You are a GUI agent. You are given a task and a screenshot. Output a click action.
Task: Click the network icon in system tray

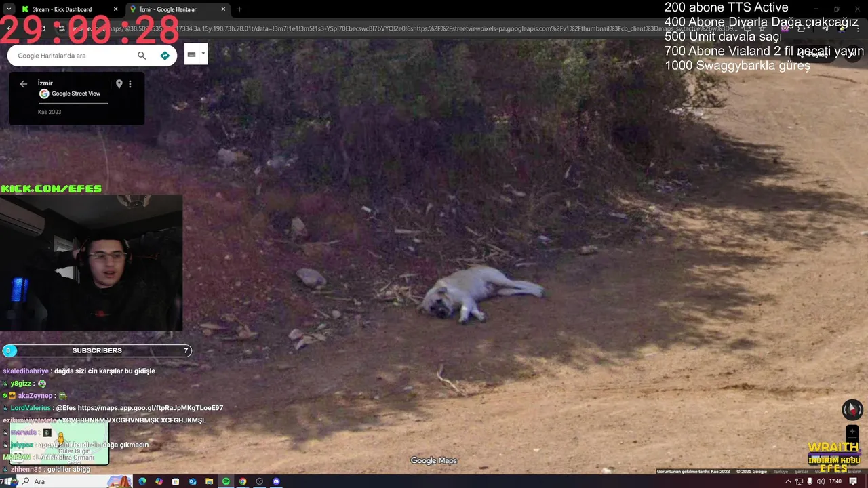[x=800, y=481]
